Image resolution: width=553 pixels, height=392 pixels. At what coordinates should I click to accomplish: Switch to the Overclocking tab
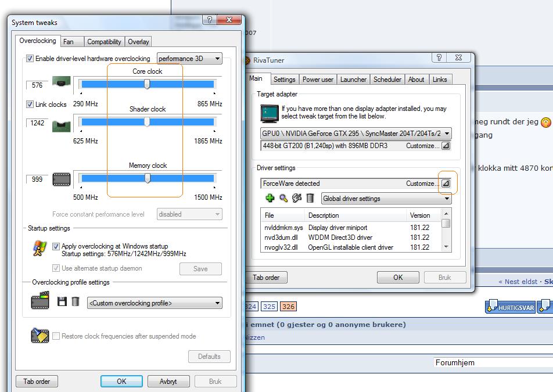(x=38, y=41)
